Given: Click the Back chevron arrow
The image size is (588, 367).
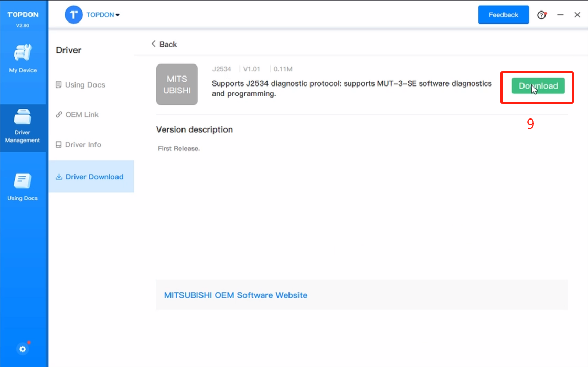Looking at the screenshot, I should click(x=154, y=44).
